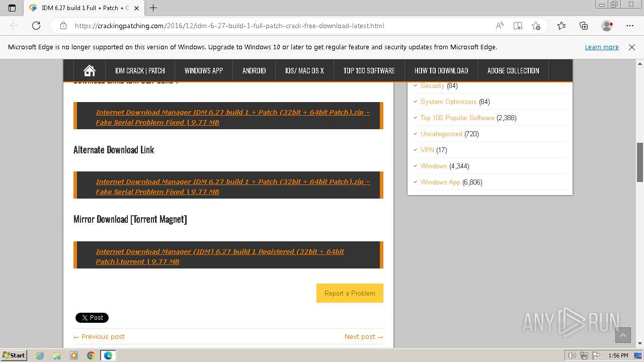The width and height of the screenshot is (644, 362).
Task: Open Read aloud feature
Action: point(500,26)
